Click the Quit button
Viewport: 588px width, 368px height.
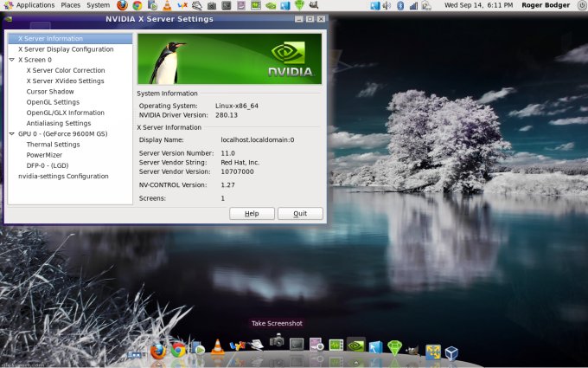300,213
